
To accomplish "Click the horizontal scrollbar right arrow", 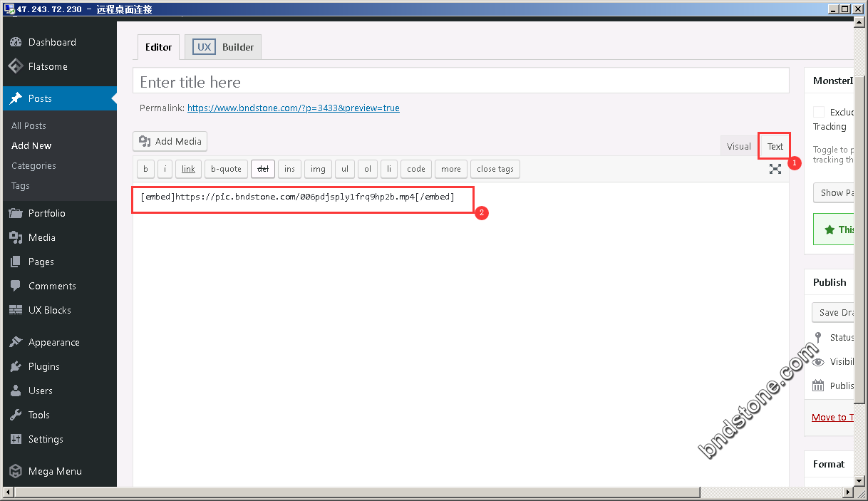I will coord(849,492).
